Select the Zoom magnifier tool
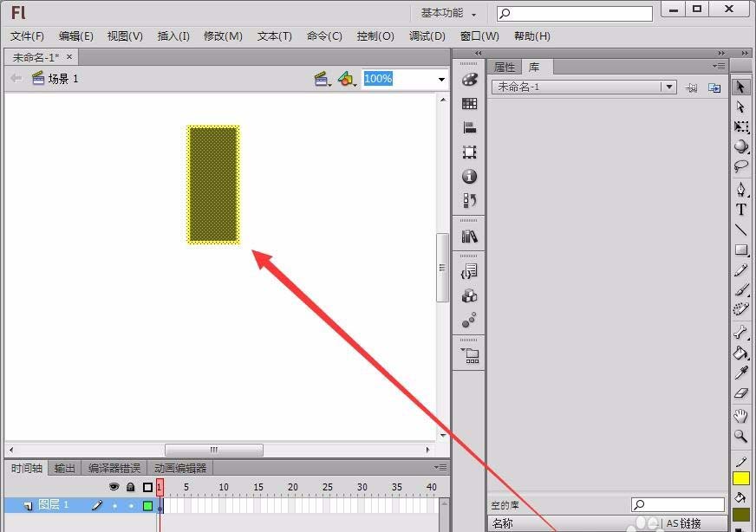 tap(740, 436)
